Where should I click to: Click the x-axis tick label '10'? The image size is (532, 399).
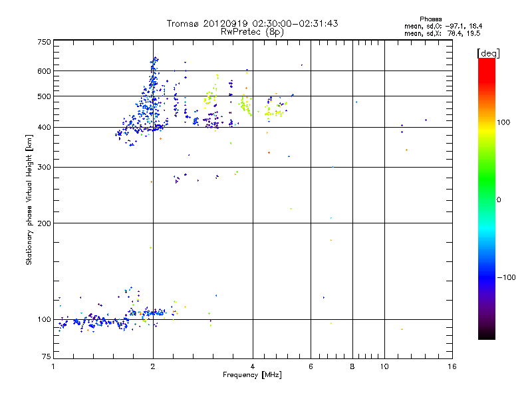tap(384, 366)
